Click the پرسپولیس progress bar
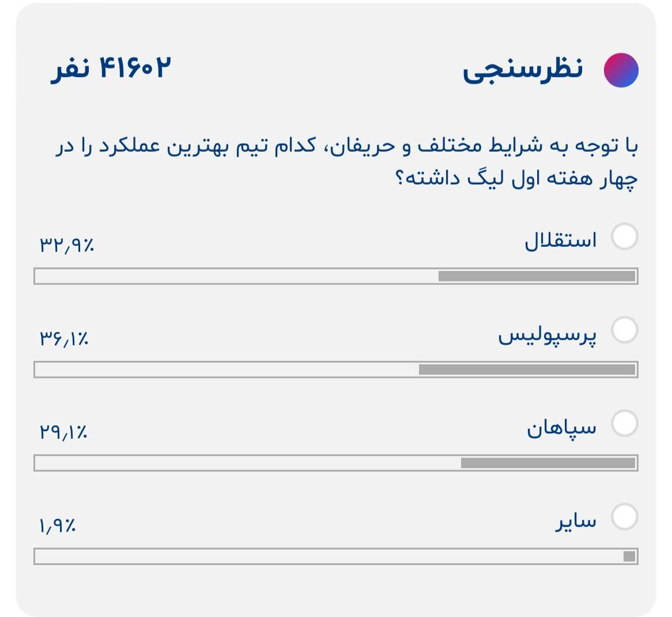672x617 pixels. [336, 369]
